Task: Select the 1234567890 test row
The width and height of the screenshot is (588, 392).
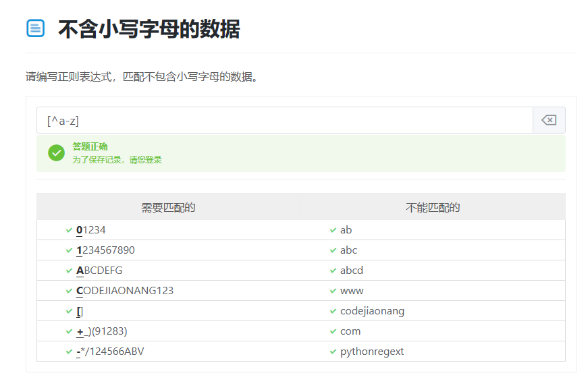Action: [x=105, y=250]
